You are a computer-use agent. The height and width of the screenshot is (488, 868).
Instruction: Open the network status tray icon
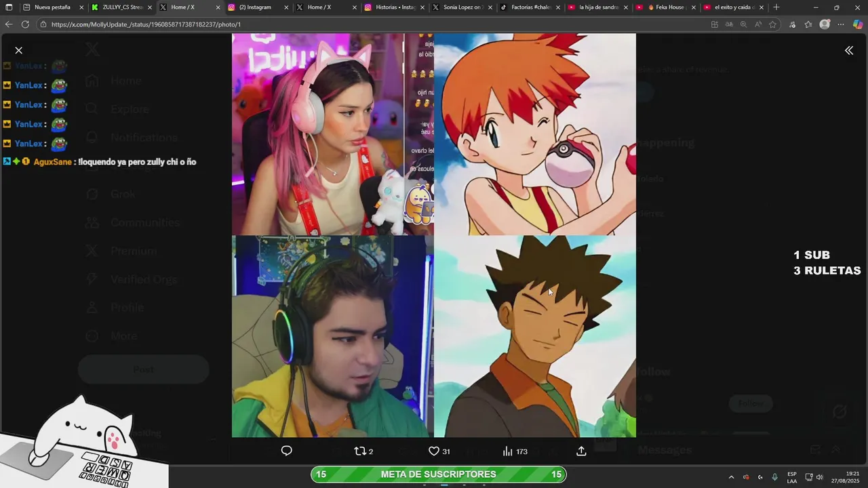[808, 477]
